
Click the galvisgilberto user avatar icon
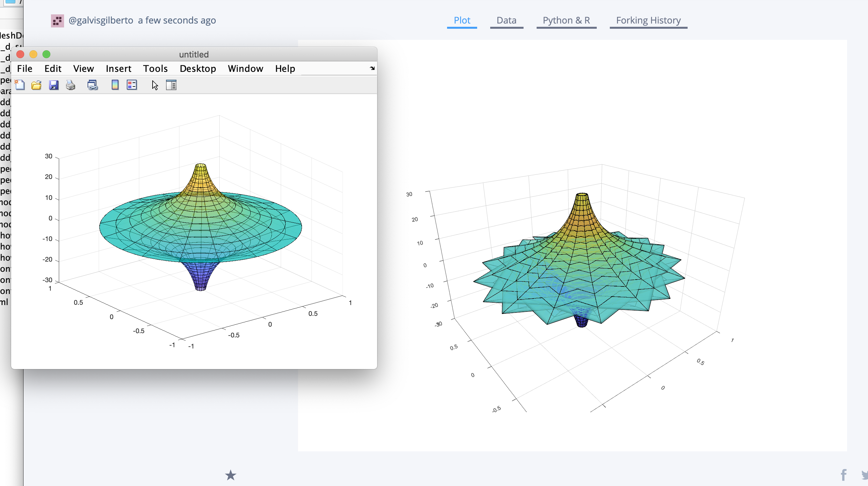point(57,21)
